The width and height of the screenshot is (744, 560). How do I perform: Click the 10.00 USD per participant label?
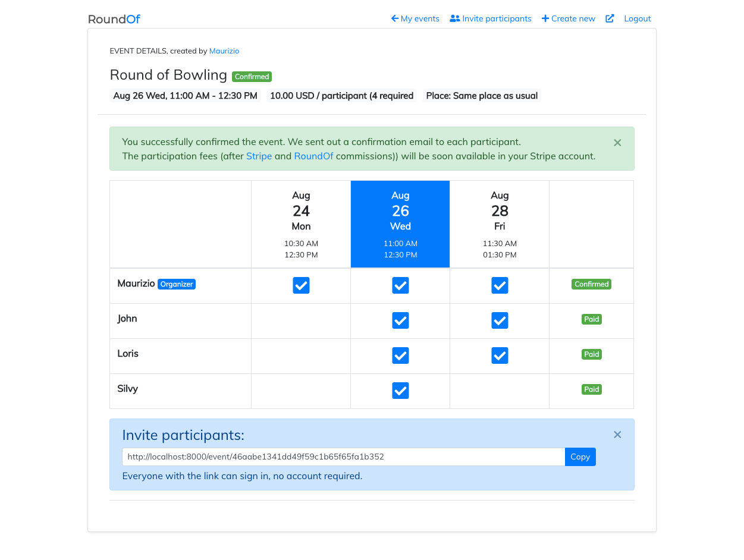coord(342,96)
